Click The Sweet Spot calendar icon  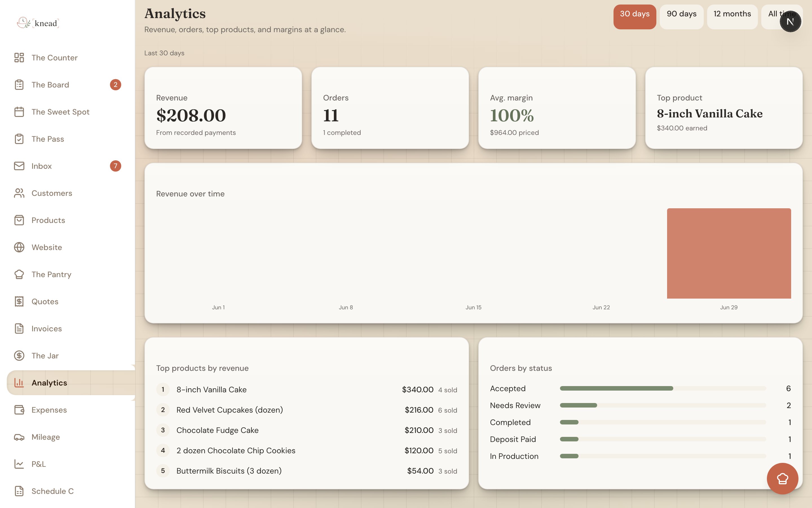pos(19,112)
